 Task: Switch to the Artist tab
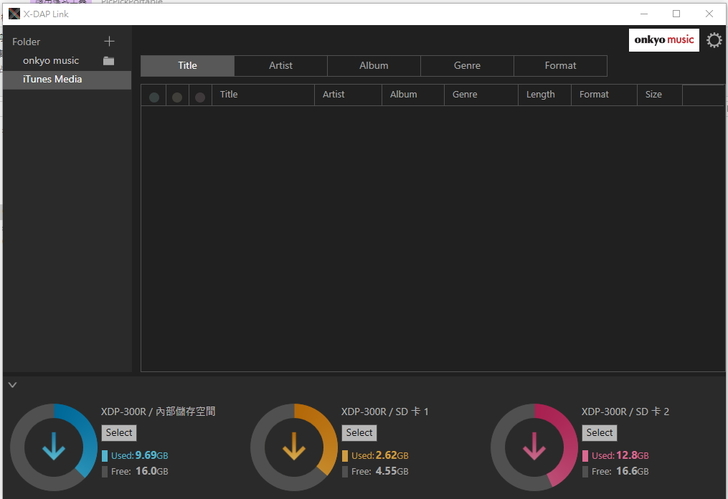[281, 66]
